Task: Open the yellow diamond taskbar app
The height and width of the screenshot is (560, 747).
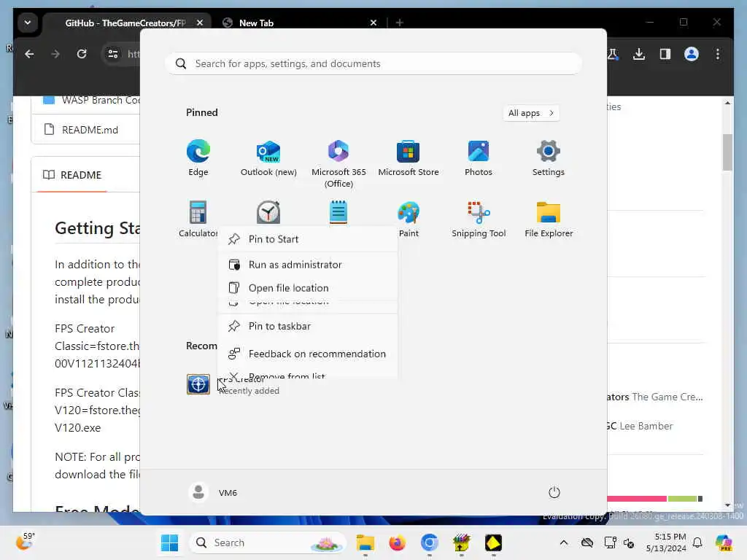Action: tap(493, 542)
